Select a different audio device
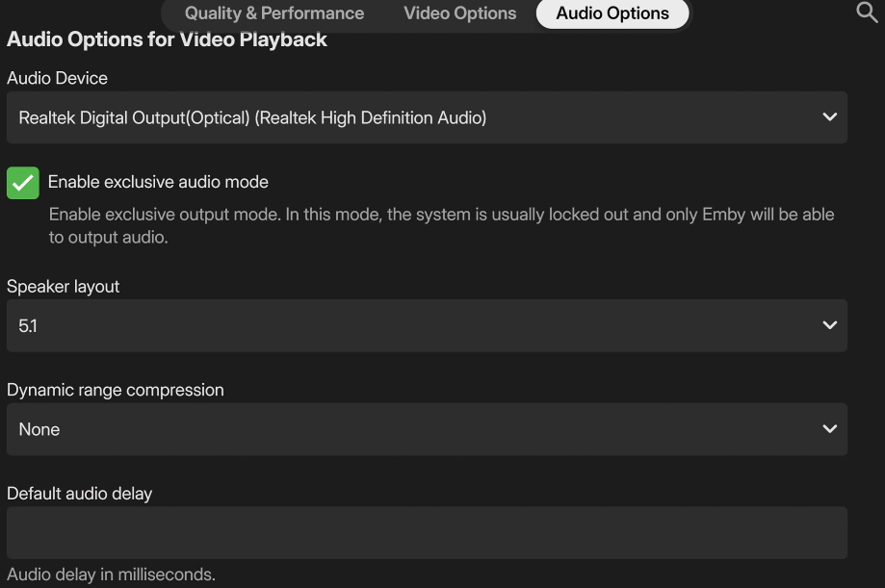The image size is (885, 588). click(427, 117)
